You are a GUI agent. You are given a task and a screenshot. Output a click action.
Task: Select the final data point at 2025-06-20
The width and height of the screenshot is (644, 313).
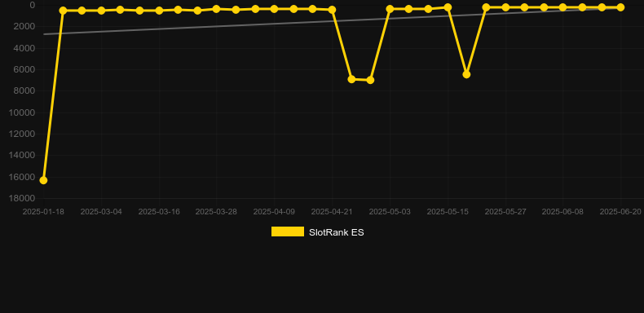pyautogui.click(x=620, y=7)
